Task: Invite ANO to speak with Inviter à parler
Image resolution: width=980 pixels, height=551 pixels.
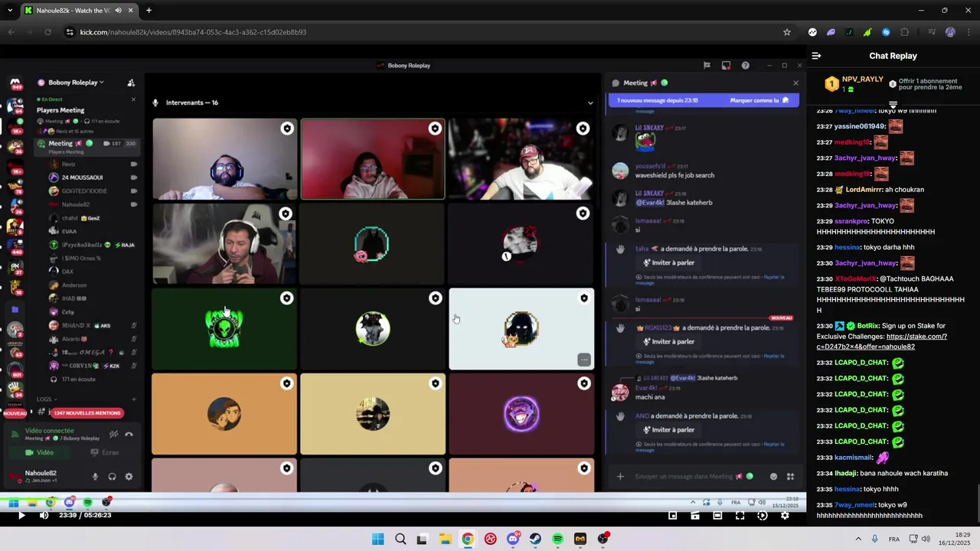Action: coord(668,429)
